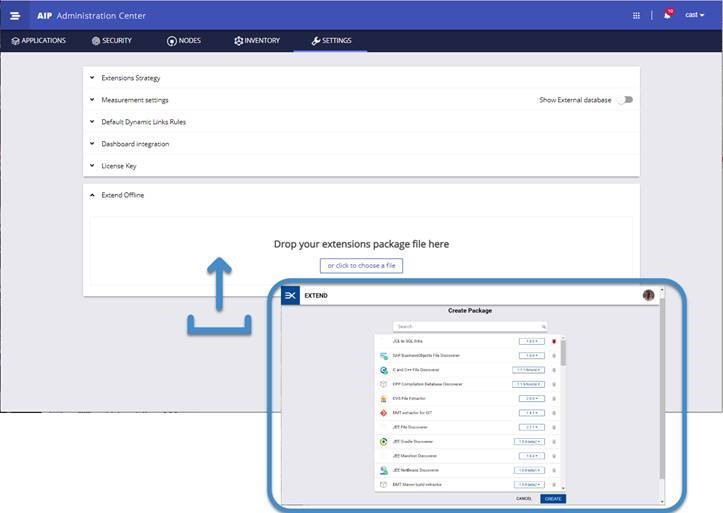
Task: Open user avatar in Extend panel
Action: [648, 296]
